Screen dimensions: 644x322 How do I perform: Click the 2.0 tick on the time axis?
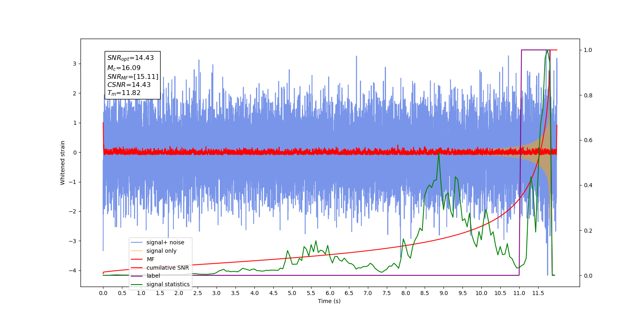[x=179, y=293]
